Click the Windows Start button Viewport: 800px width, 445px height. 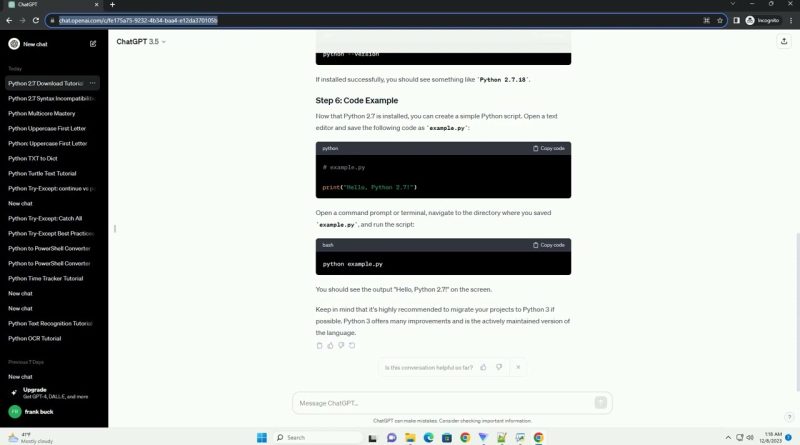(262, 437)
